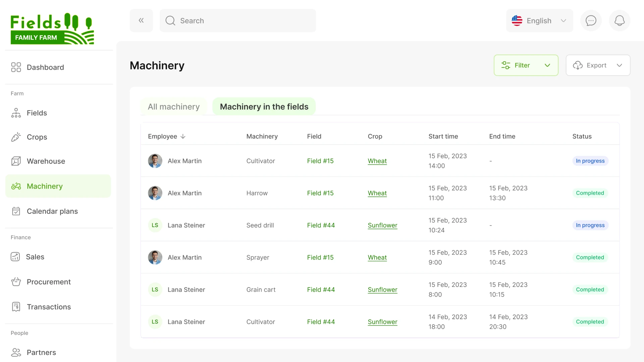Click the chat messages icon
Image resolution: width=644 pixels, height=362 pixels.
(x=591, y=21)
